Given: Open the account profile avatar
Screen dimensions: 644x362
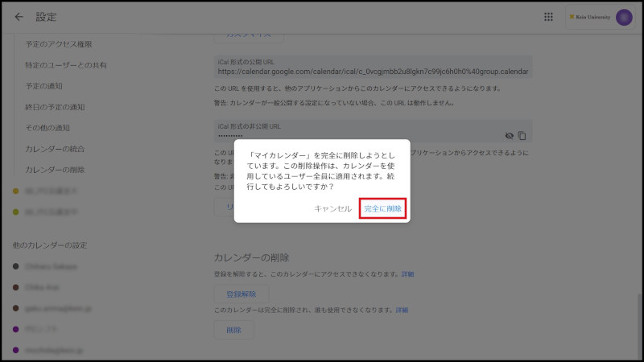Looking at the screenshot, I should tap(623, 17).
